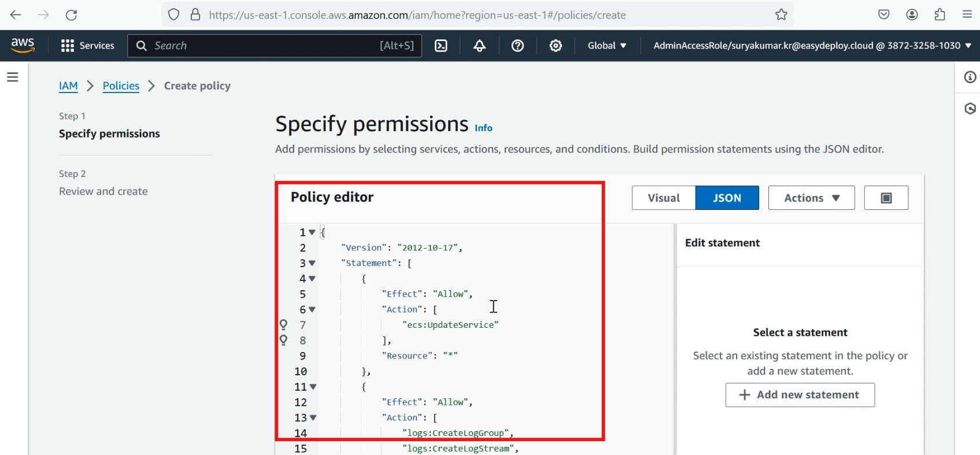The height and width of the screenshot is (455, 980).
Task: Click the AWS logo home icon
Action: pyautogui.click(x=23, y=46)
